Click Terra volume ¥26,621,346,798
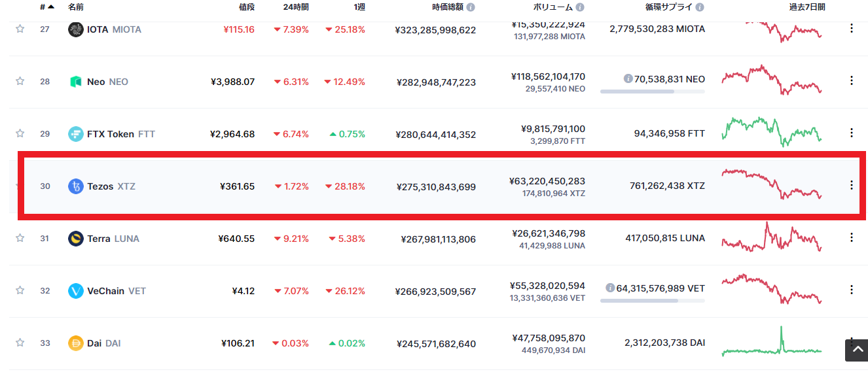868x372 pixels. pos(549,233)
